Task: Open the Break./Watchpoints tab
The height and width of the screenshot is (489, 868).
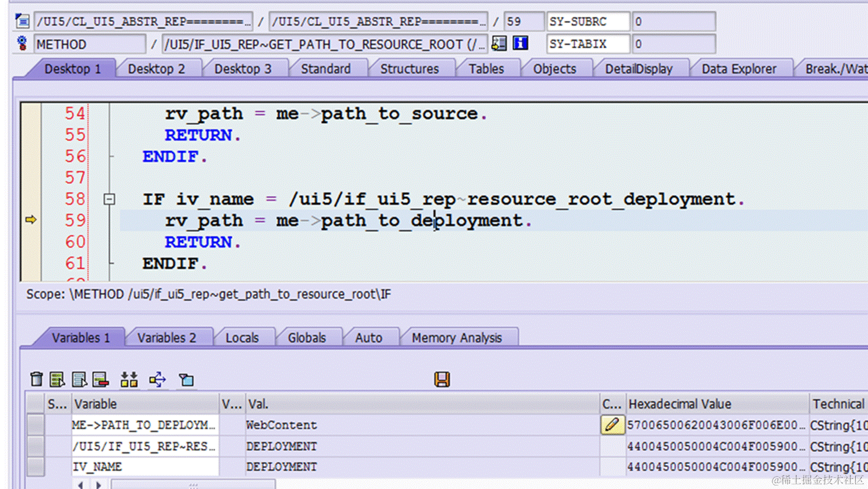Action: [834, 69]
